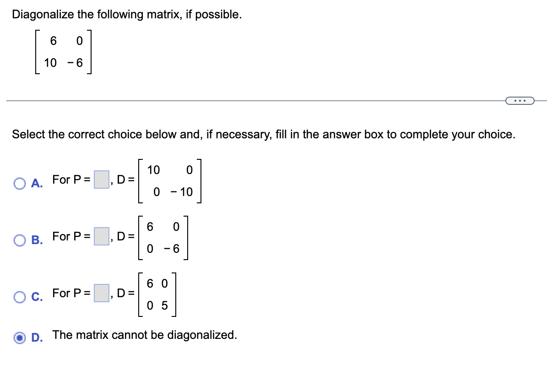This screenshot has width=547, height=392.
Task: Click the choice B label
Action: [36, 240]
